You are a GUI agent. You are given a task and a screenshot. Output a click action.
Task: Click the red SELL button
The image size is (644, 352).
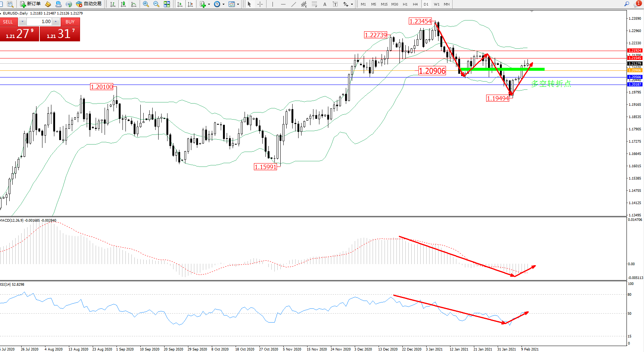click(8, 22)
